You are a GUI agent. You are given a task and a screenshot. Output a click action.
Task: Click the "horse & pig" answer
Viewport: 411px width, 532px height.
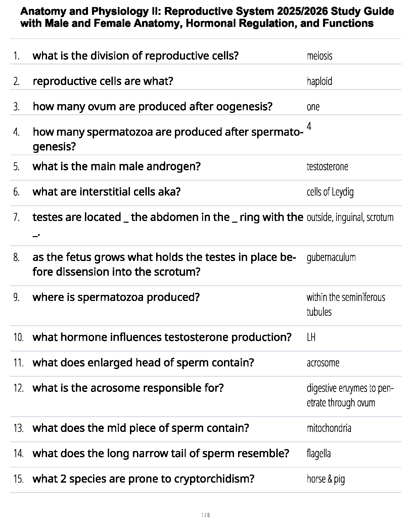point(325,479)
